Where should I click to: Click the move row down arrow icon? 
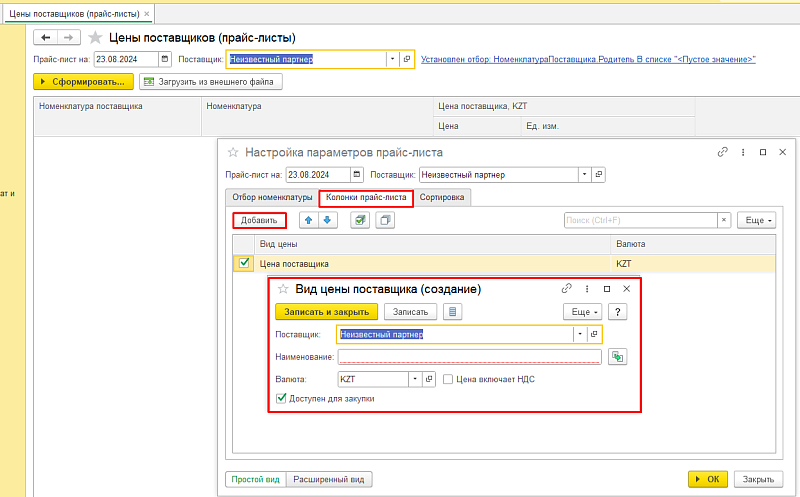click(x=327, y=220)
